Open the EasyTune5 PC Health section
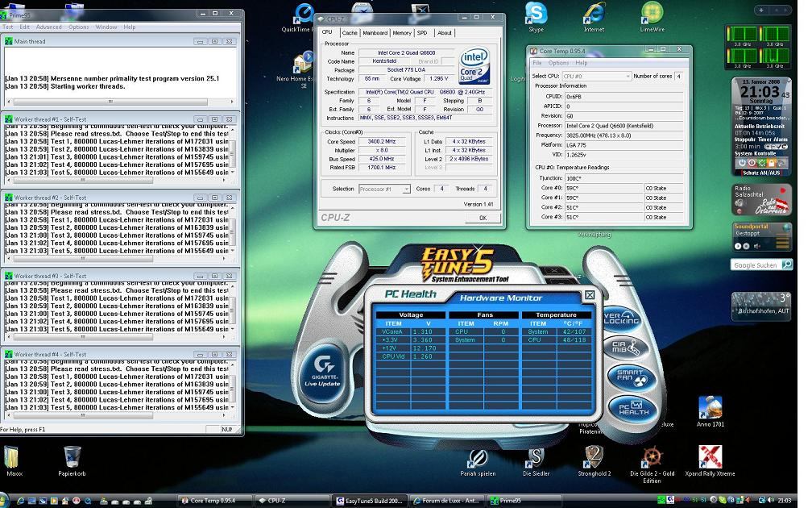The height and width of the screenshot is (508, 812). click(x=634, y=409)
